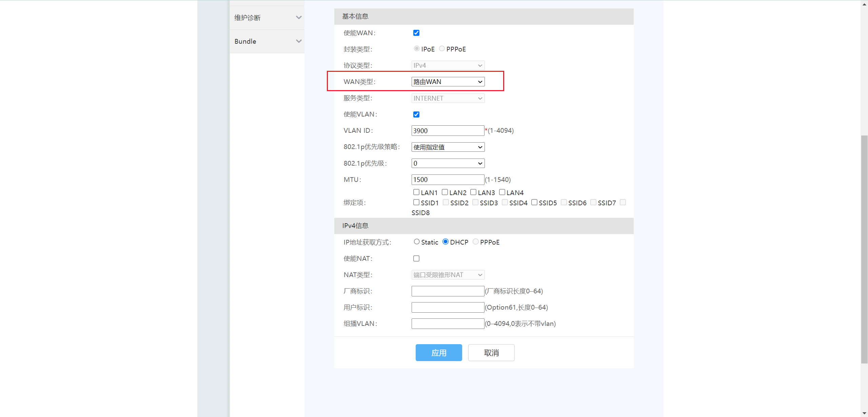Tick the SSID1 binding checkbox
Viewport: 868px width, 417px height.
coord(416,202)
